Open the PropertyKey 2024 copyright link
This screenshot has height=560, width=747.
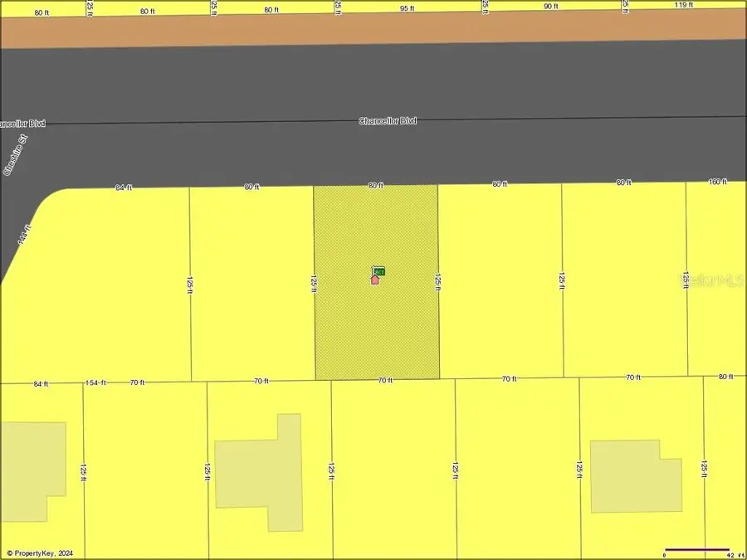click(x=39, y=553)
